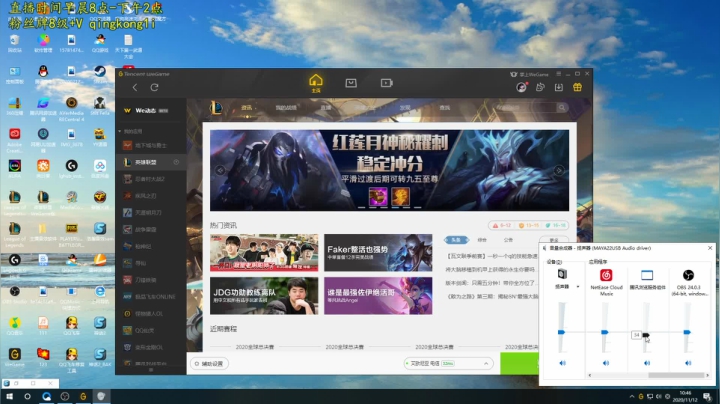Image resolution: width=720 pixels, height=404 pixels.
Task: Refresh the WeGame page
Action: click(154, 87)
